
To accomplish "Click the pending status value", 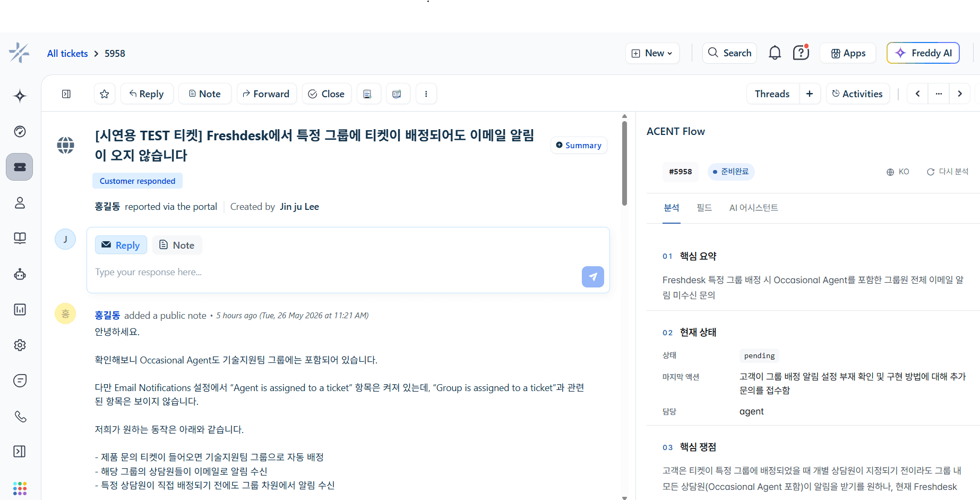I will pyautogui.click(x=759, y=355).
